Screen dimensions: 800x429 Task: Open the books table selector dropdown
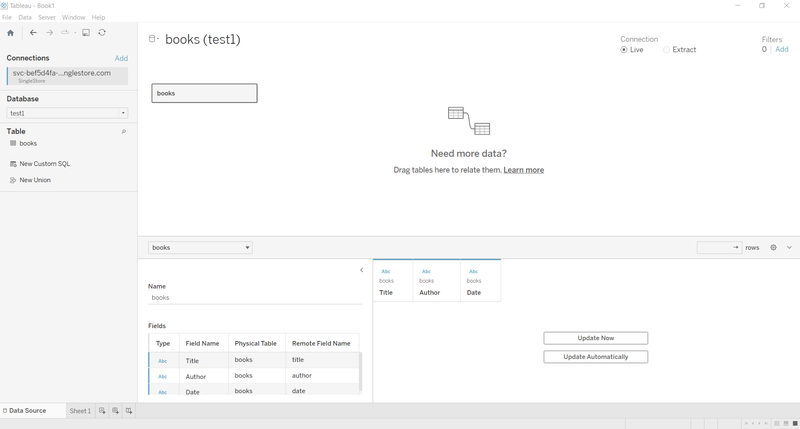[201, 247]
